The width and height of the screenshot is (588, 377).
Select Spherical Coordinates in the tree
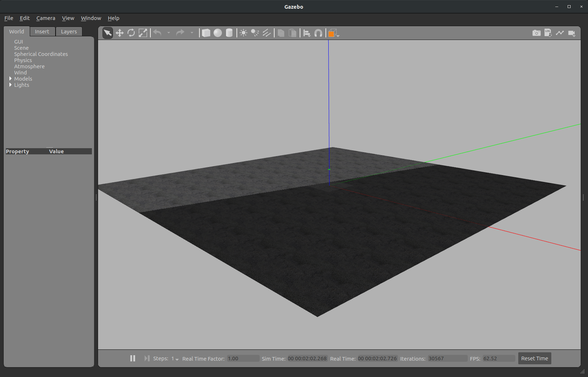pos(41,54)
